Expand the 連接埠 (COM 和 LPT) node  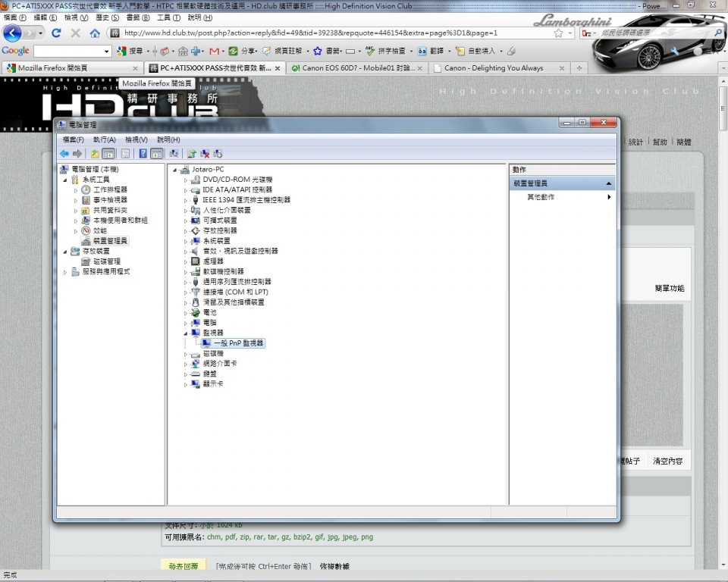185,292
